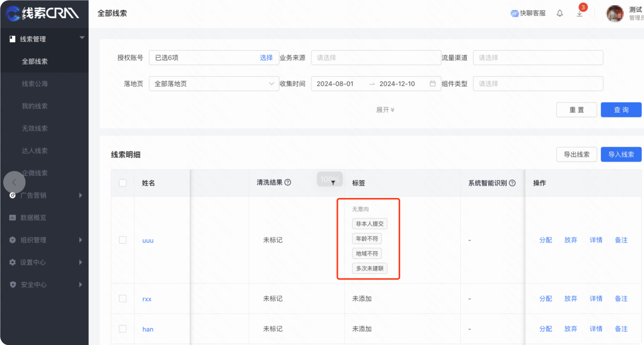Viewport: 644px width, 345px height.
Task: Select 线索公海 in the sidebar
Action: click(44, 83)
